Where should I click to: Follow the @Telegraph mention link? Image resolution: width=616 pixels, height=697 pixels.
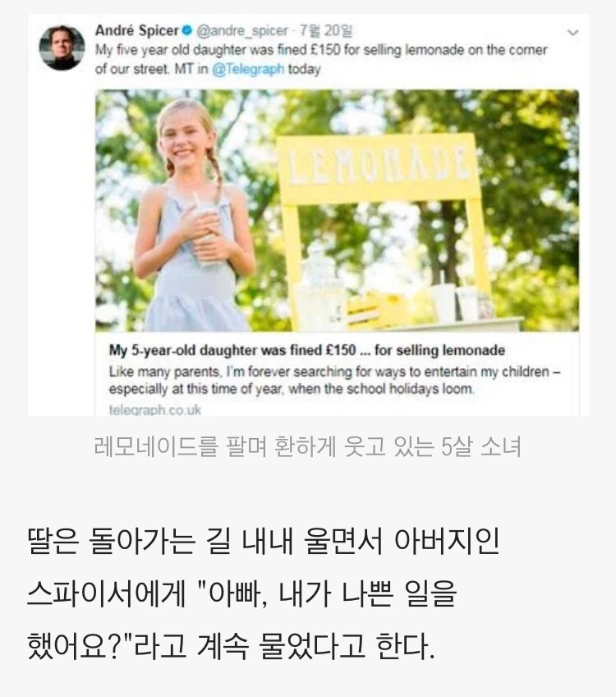(x=248, y=69)
